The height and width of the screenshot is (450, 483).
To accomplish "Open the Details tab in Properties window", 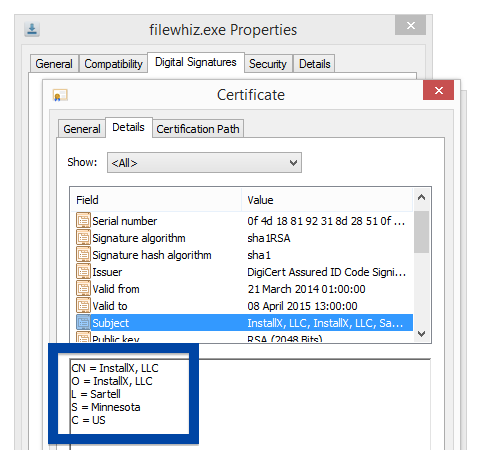I will click(x=314, y=64).
